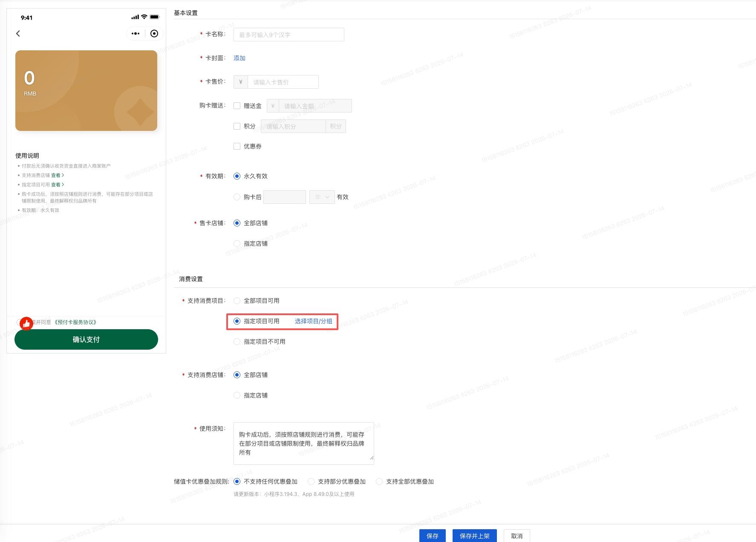Click the 添加 card cover link
Screen dimensions: 756x542
pyautogui.click(x=239, y=58)
